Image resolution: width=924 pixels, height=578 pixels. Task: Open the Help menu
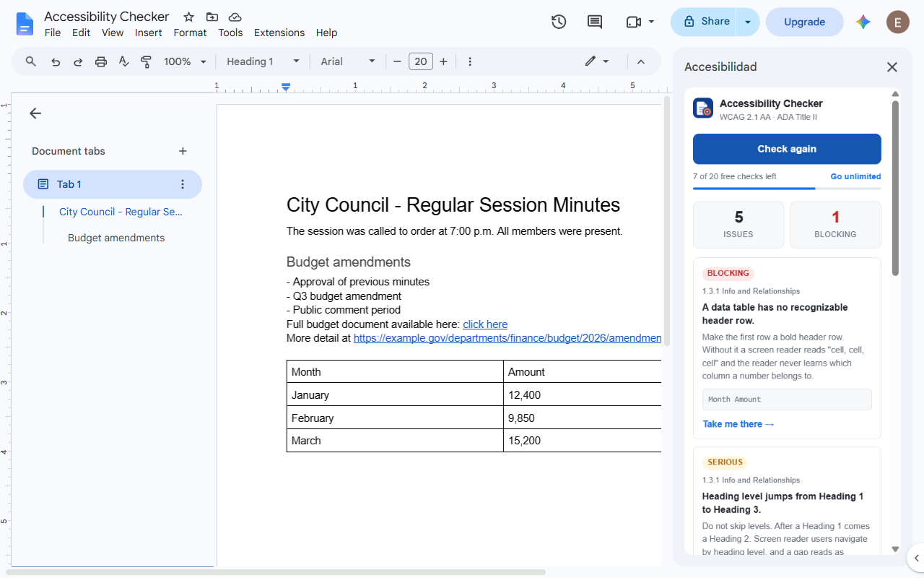pyautogui.click(x=326, y=33)
